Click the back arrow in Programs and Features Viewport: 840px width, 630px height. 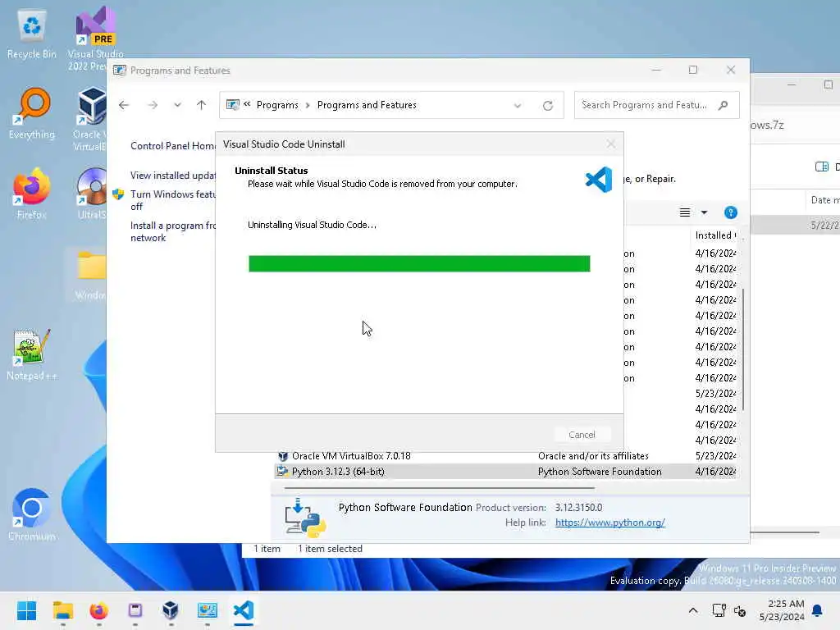[124, 105]
